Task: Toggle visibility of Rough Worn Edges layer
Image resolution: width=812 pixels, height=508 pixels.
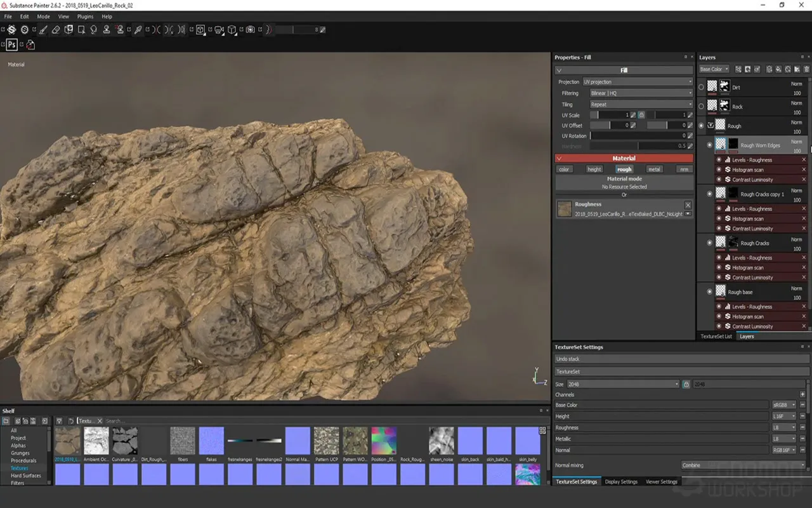Action: point(710,145)
